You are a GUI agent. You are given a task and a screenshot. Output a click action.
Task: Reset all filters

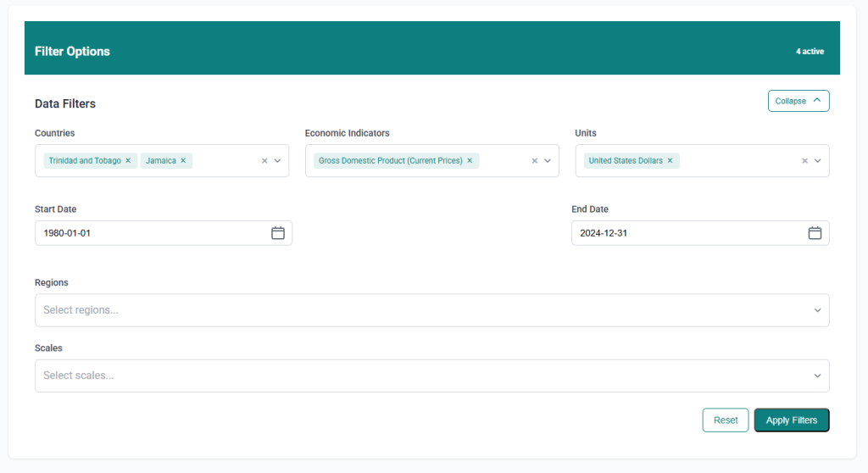click(x=725, y=420)
